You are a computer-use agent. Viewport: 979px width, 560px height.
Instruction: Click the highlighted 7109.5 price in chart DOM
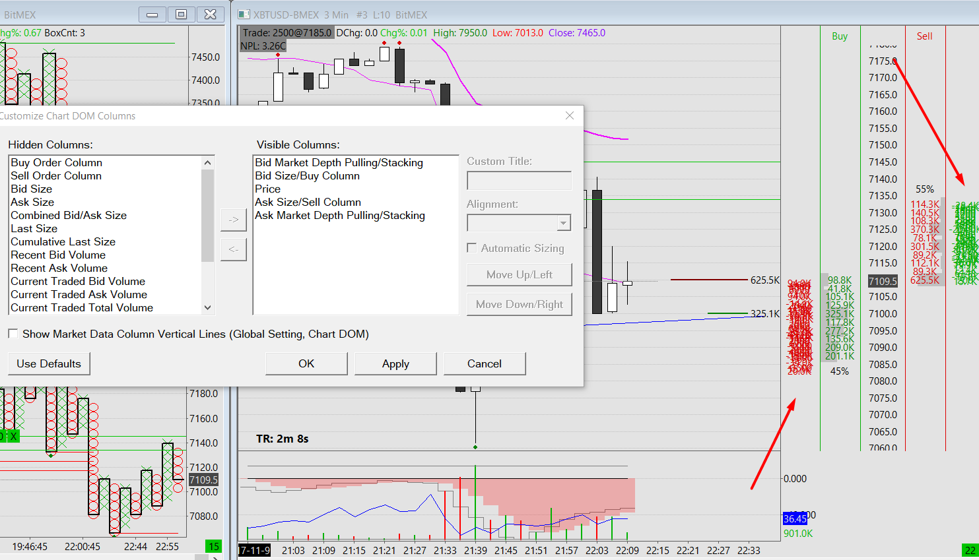(x=883, y=281)
